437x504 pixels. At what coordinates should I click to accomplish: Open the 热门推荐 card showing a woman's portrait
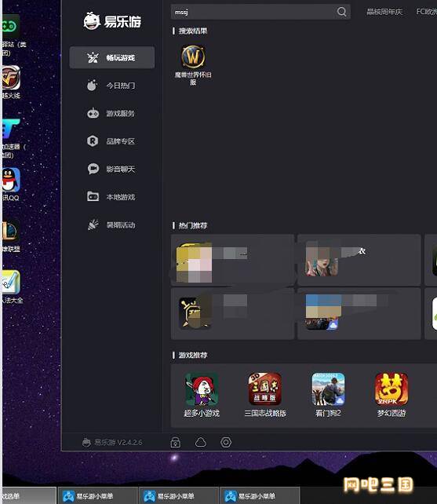click(x=359, y=260)
